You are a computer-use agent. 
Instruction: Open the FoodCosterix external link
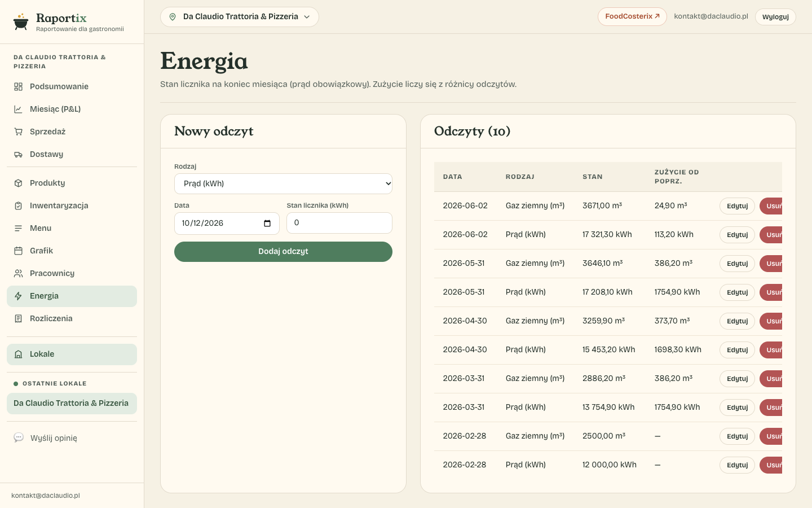[x=632, y=16]
